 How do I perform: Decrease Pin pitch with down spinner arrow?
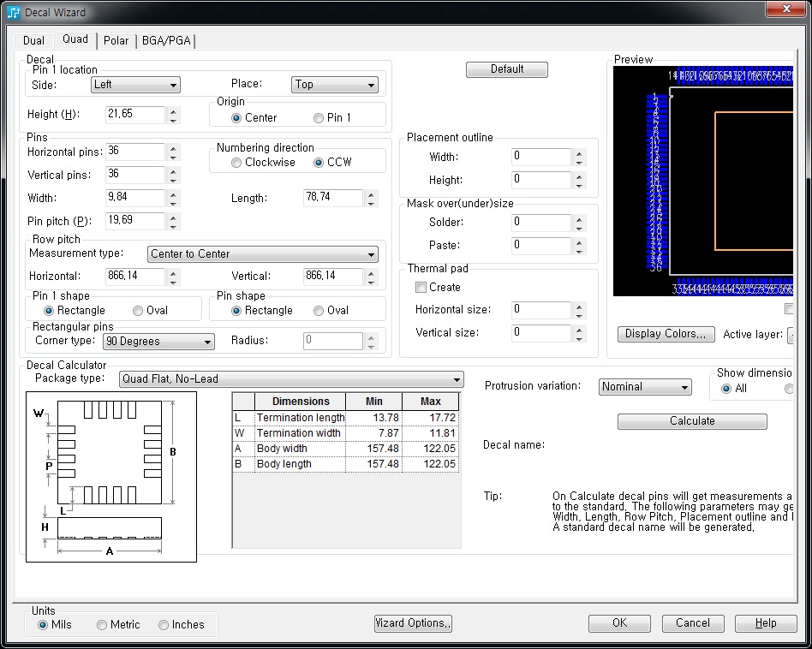pyautogui.click(x=174, y=225)
